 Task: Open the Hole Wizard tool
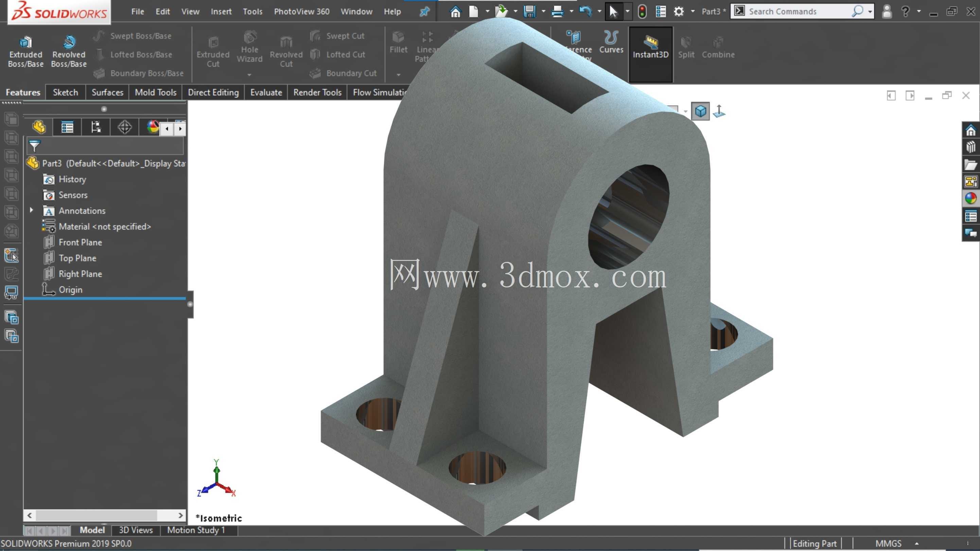249,47
